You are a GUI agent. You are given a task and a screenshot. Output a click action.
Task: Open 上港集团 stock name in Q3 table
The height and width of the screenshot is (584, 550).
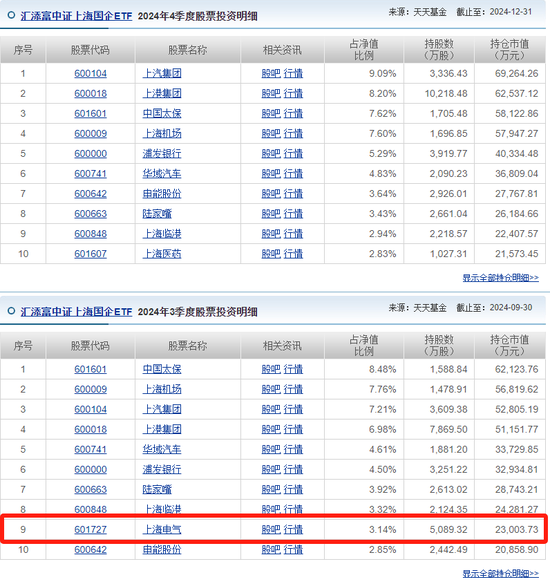click(162, 430)
